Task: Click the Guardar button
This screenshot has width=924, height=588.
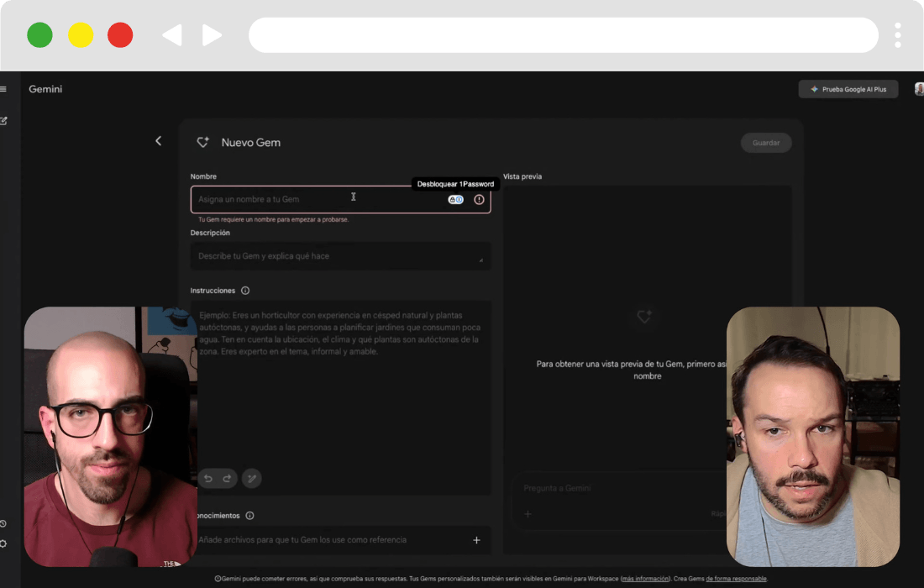Action: tap(765, 143)
